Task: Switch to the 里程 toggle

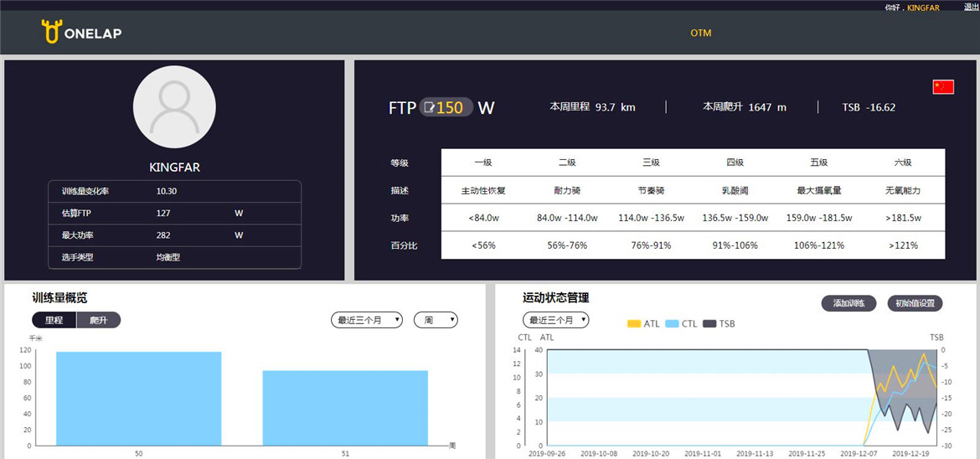Action: click(54, 320)
